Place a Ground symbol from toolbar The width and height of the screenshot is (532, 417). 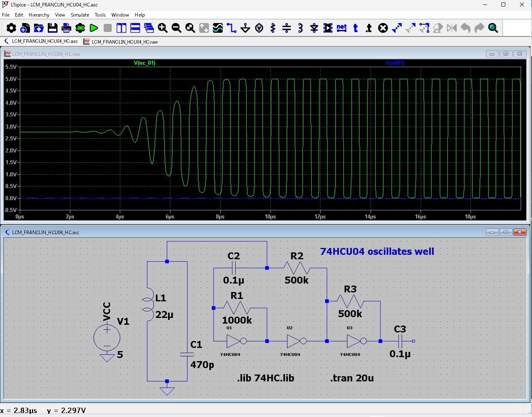pos(245,28)
